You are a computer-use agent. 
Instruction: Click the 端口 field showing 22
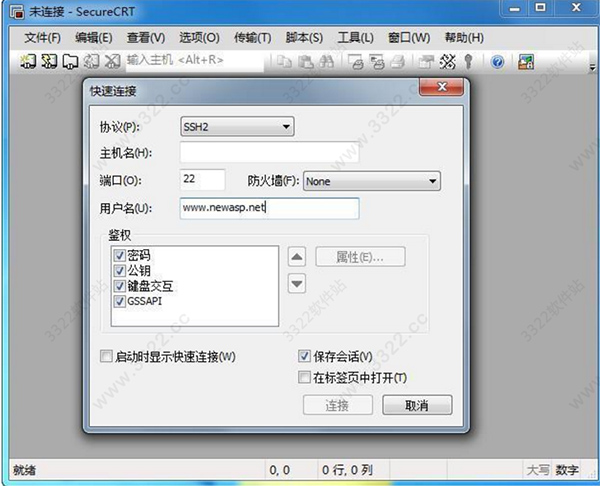pos(202,179)
